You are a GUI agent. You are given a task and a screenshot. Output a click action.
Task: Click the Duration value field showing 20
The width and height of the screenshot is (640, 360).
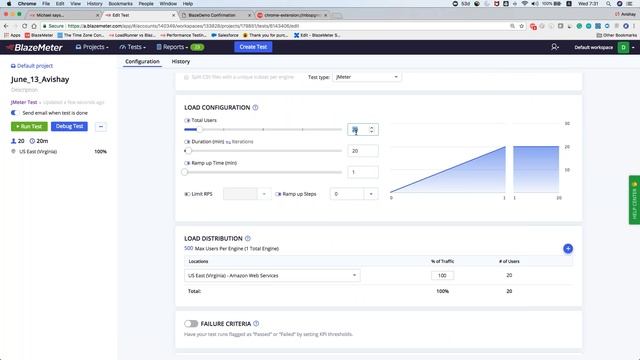[363, 151]
